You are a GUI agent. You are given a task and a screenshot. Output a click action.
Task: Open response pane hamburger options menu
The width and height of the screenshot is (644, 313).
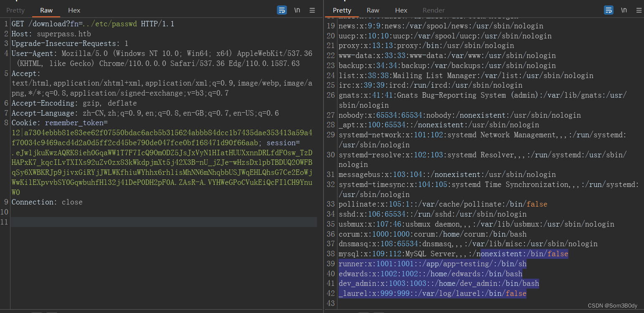(x=639, y=10)
